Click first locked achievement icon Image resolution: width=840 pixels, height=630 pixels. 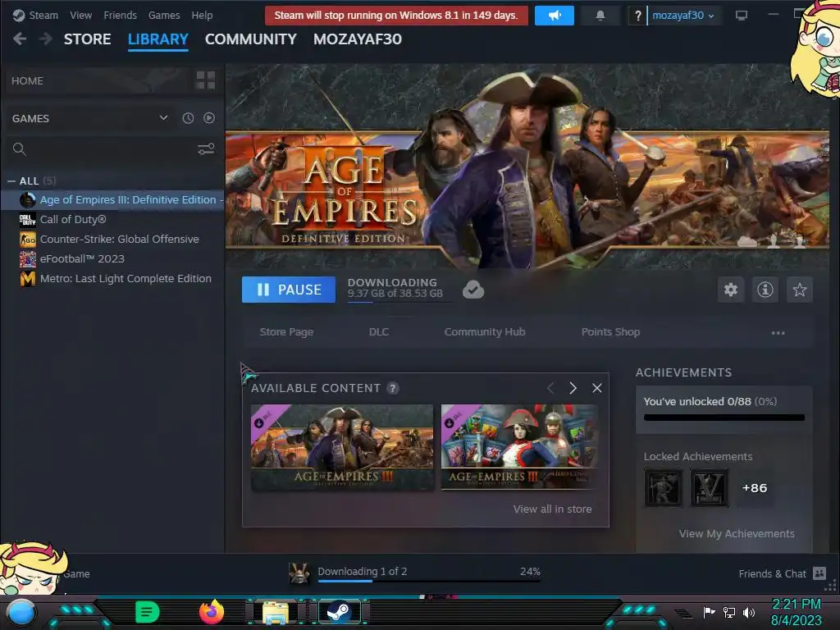663,487
